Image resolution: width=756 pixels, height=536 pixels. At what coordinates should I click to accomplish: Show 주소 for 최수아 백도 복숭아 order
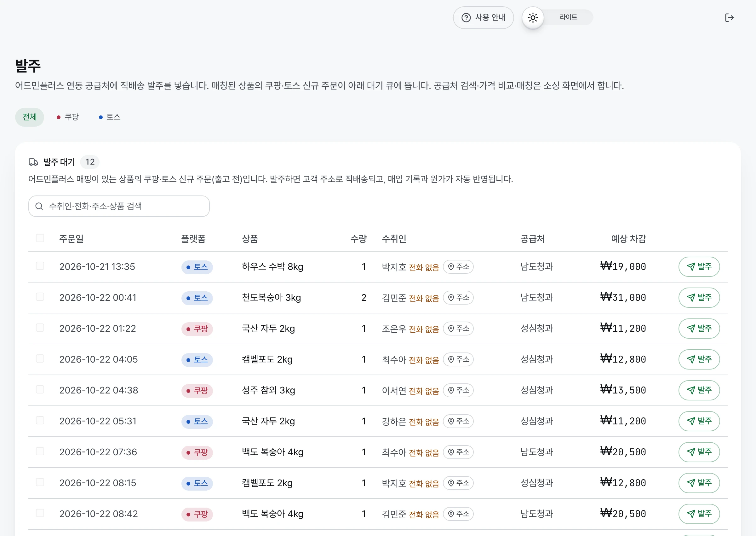coord(458,452)
